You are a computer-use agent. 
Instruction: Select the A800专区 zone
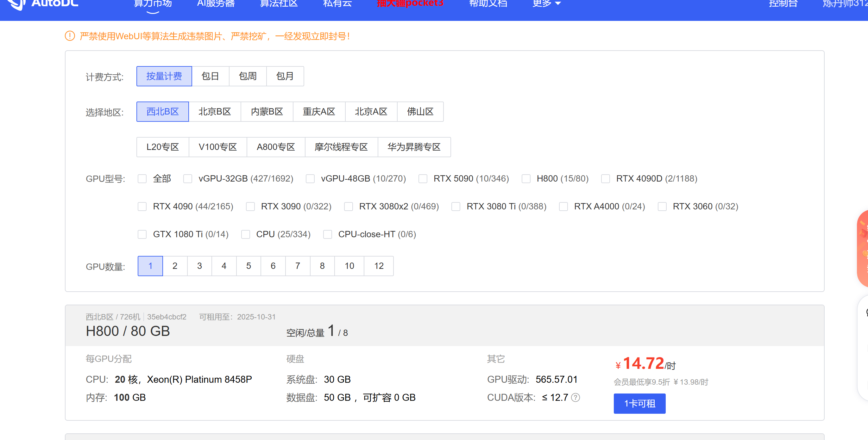pyautogui.click(x=276, y=147)
